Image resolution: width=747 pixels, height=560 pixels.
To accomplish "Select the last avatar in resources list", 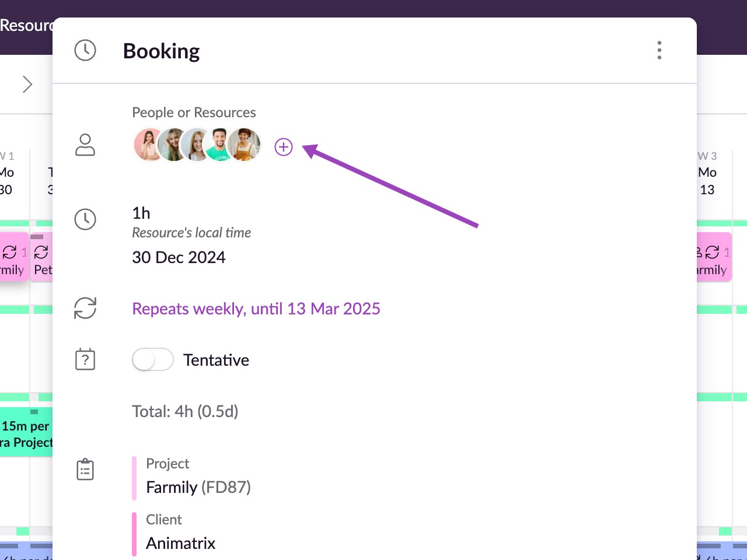I will click(x=244, y=145).
